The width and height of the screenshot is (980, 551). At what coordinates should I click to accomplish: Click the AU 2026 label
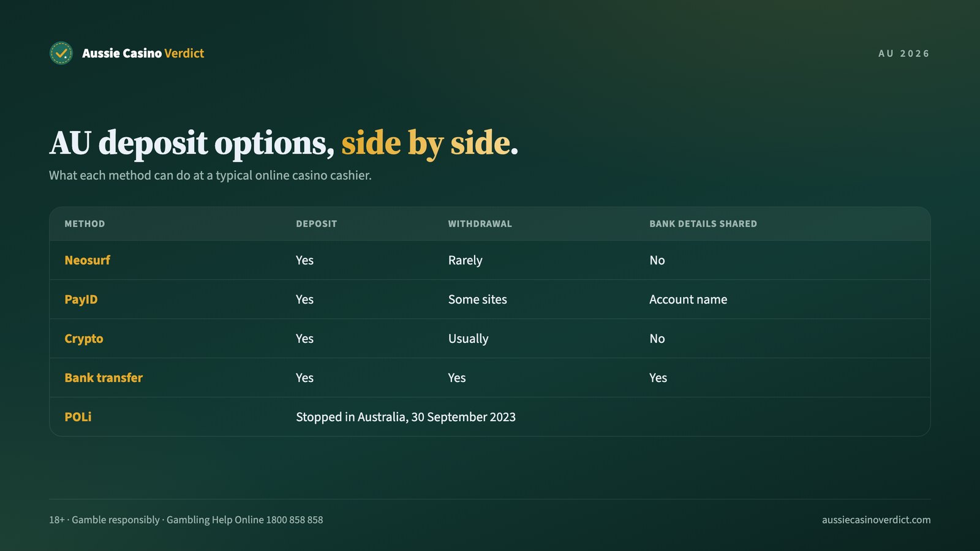pos(904,54)
